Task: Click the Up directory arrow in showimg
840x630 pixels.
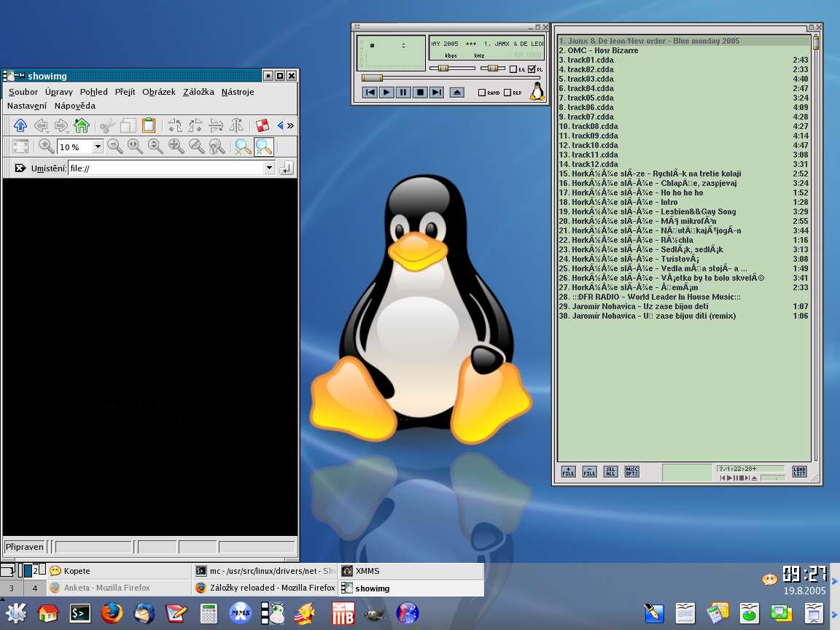Action: point(20,125)
